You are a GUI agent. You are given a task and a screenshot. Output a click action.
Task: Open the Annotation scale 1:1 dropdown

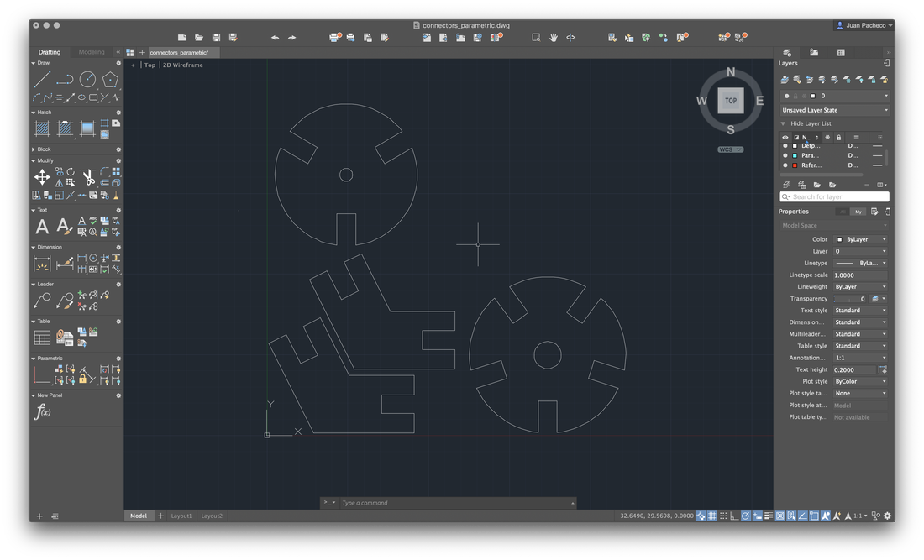(x=860, y=358)
